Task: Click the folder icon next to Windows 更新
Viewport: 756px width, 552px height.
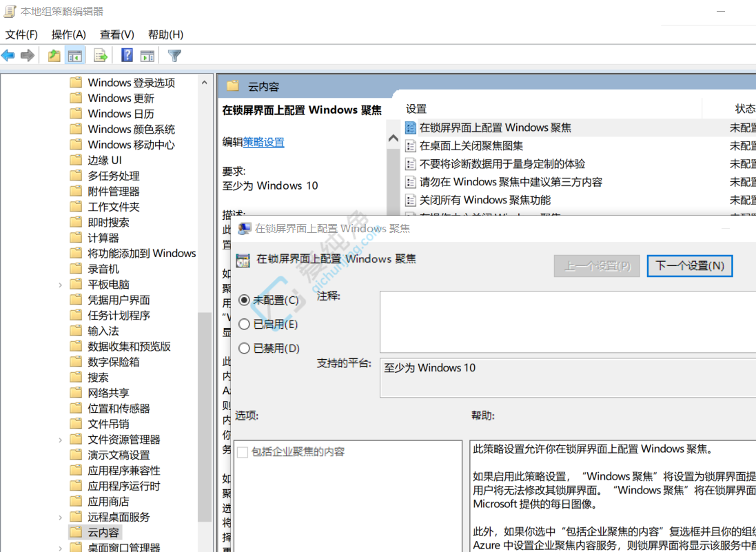Action: [76, 98]
